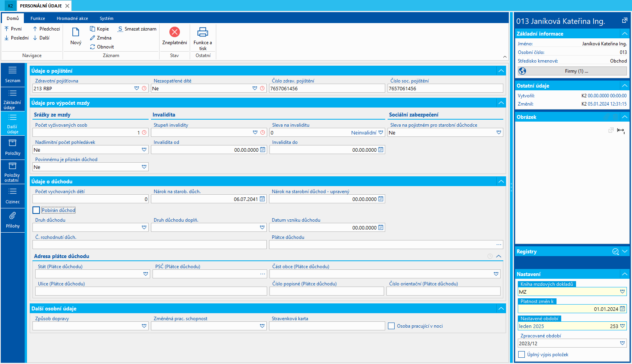Click the Zneplatnění red cross icon
Screen dimensions: 632x364
[174, 32]
